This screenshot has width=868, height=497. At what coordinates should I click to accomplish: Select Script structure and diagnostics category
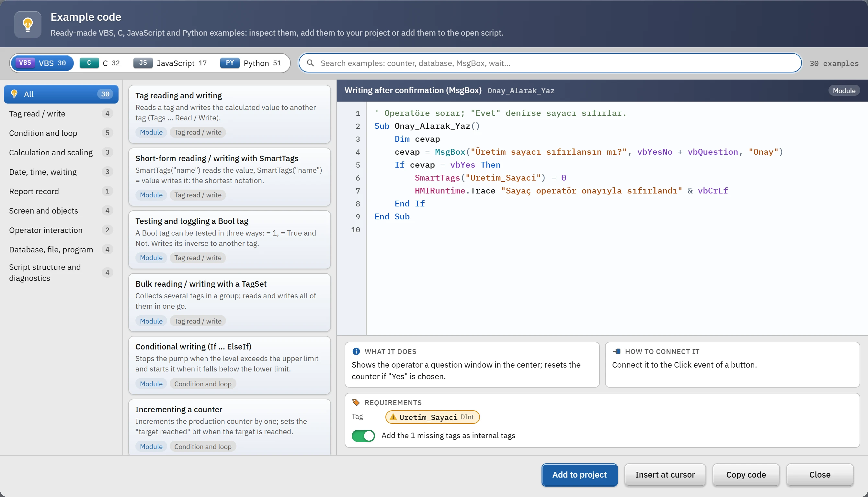click(61, 272)
